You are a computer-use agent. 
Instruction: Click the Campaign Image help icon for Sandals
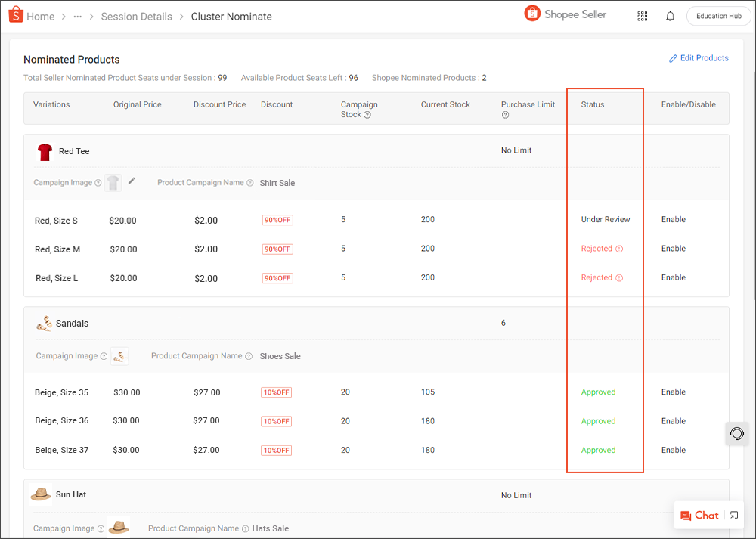pos(102,355)
